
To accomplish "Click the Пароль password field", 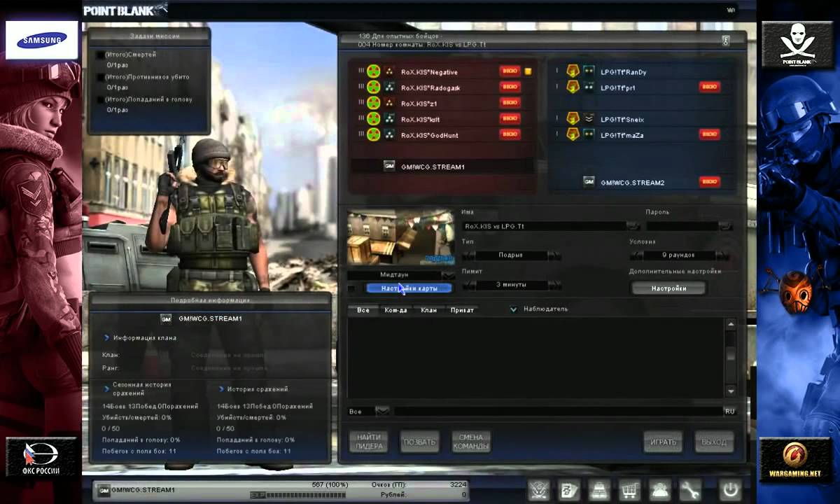I will (682, 226).
